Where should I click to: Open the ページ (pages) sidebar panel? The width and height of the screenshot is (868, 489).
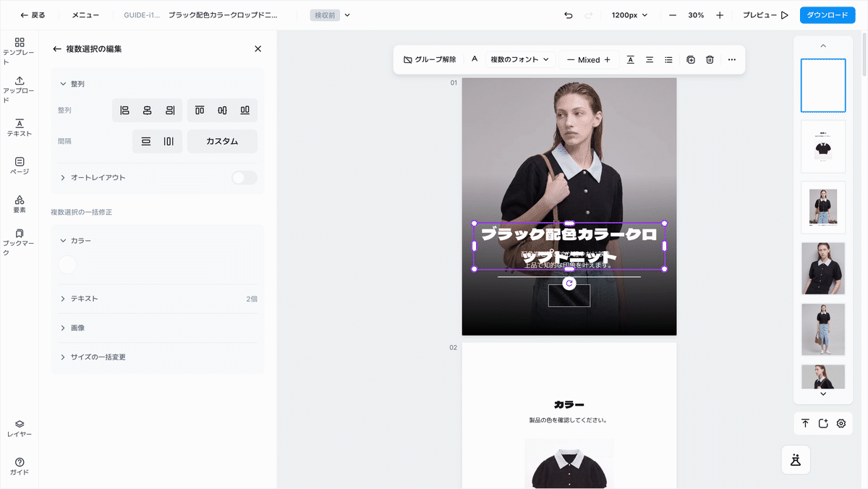tap(20, 166)
